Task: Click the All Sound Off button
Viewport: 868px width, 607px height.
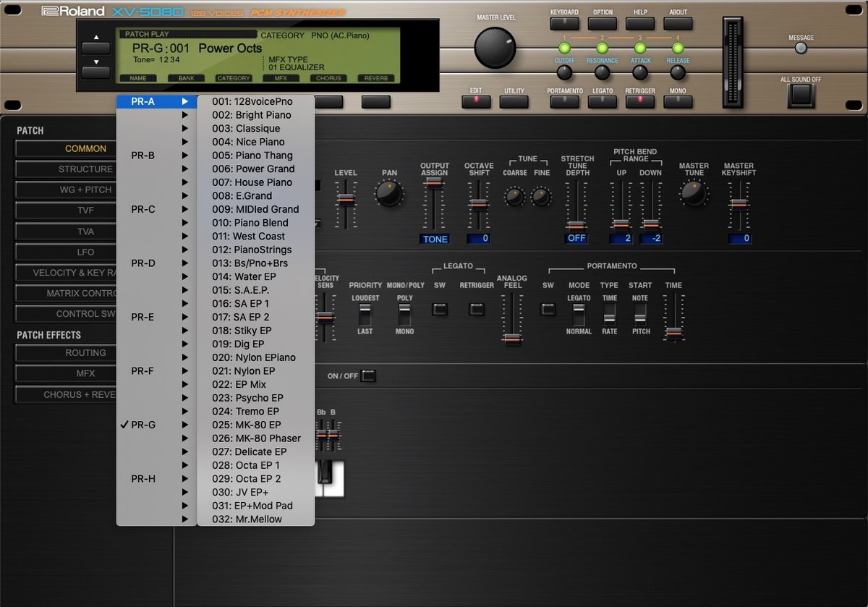Action: click(801, 95)
